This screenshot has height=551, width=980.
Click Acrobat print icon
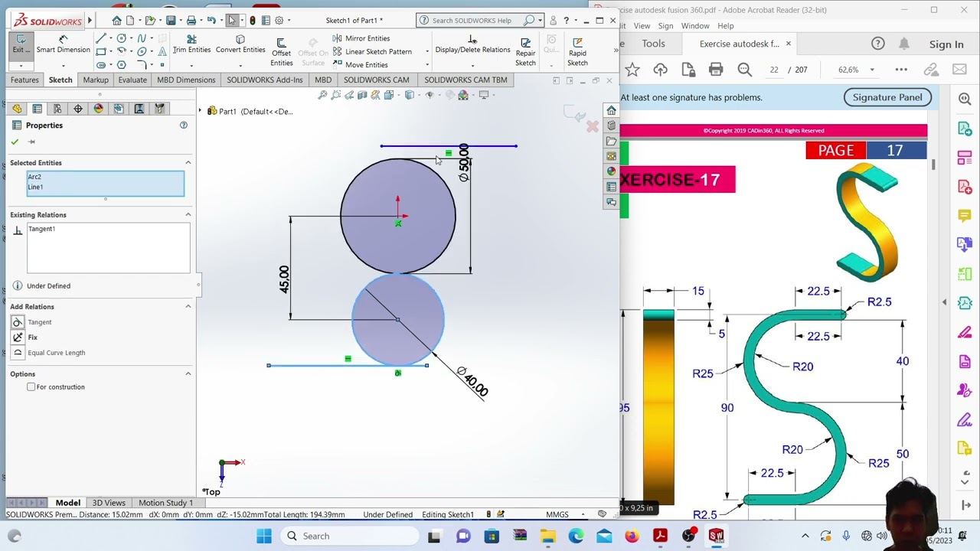pos(716,70)
